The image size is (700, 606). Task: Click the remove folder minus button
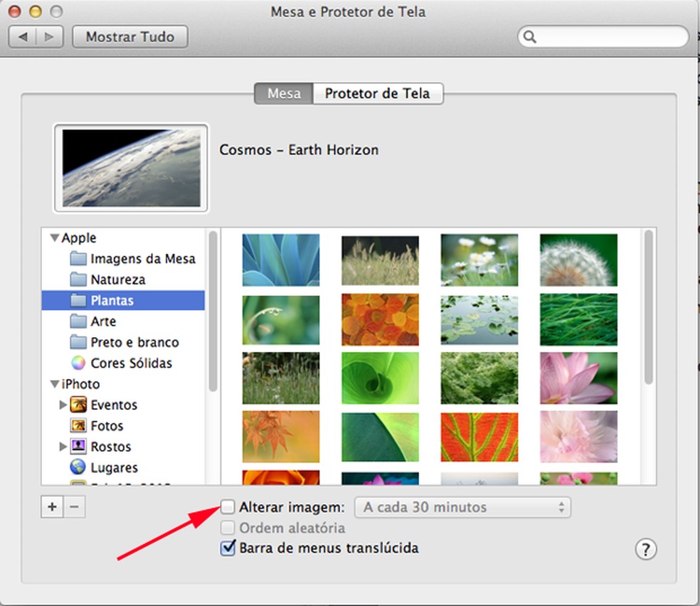coord(74,507)
